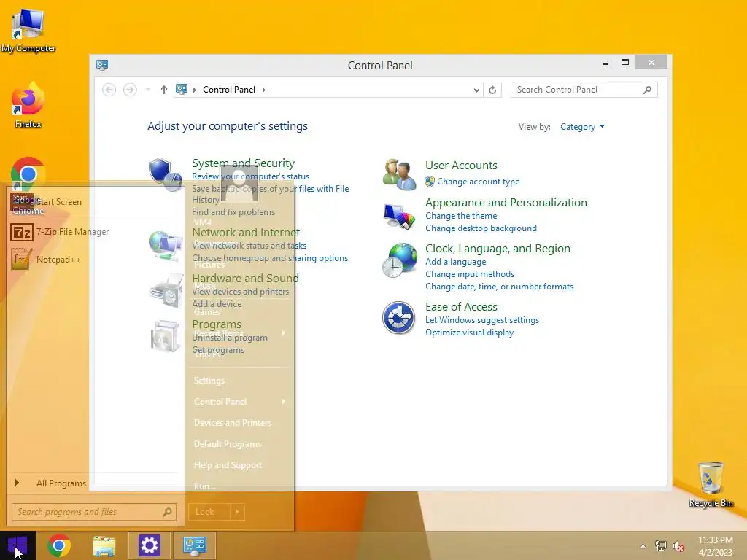Open Devices and Printers from Start menu
This screenshot has width=747, height=560.
tap(233, 422)
